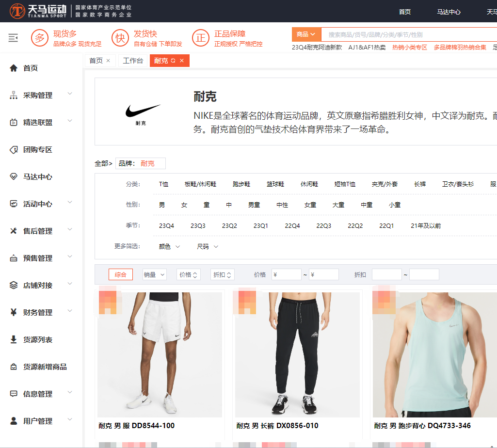Open 马达中心 in the top navigation
The image size is (497, 448).
(x=449, y=12)
